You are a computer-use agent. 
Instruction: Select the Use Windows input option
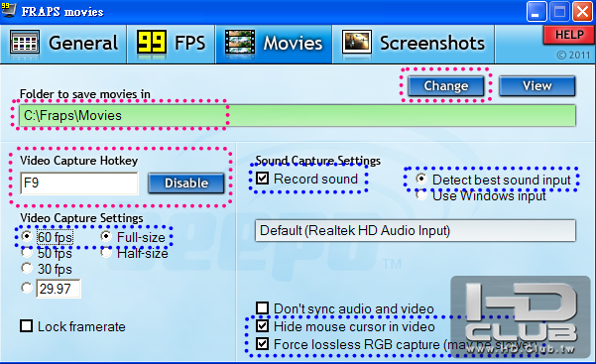click(x=421, y=194)
